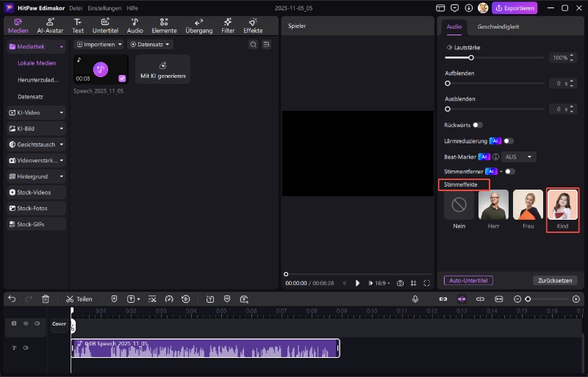
Task: Click the delete trash icon in timeline toolbar
Action: [x=46, y=299]
